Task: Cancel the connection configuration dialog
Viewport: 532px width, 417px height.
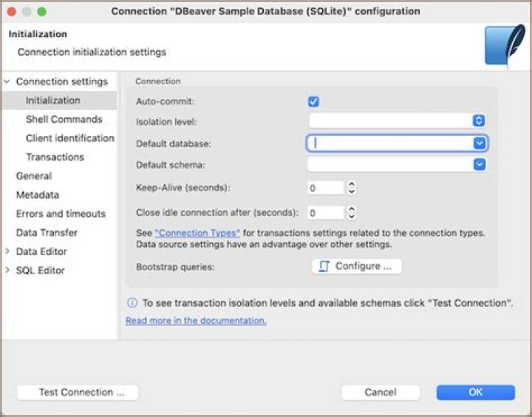Action: tap(381, 392)
